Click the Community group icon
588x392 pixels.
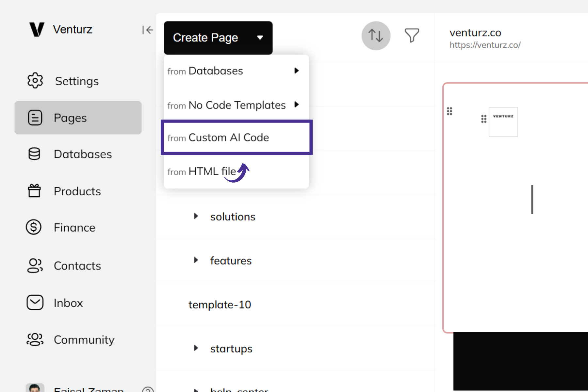point(35,339)
